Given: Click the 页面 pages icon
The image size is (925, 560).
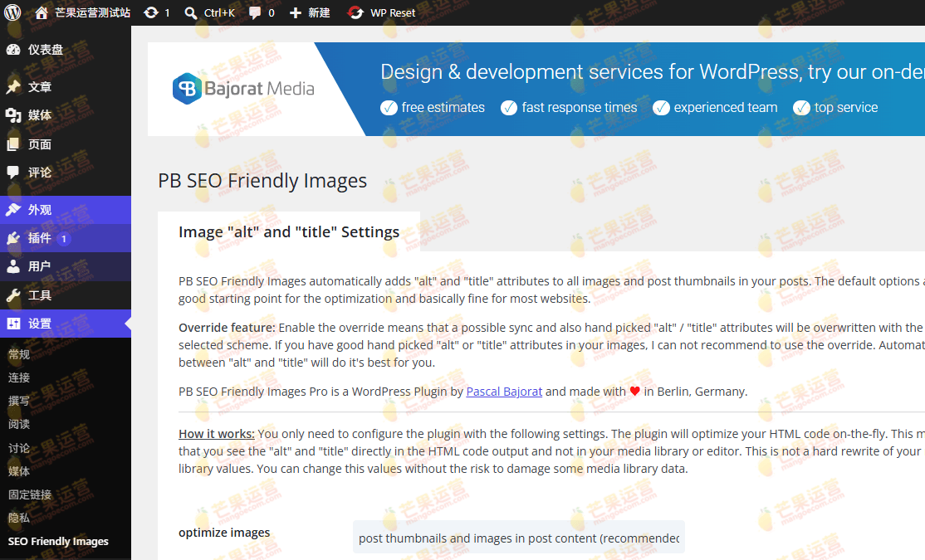Looking at the screenshot, I should (13, 144).
